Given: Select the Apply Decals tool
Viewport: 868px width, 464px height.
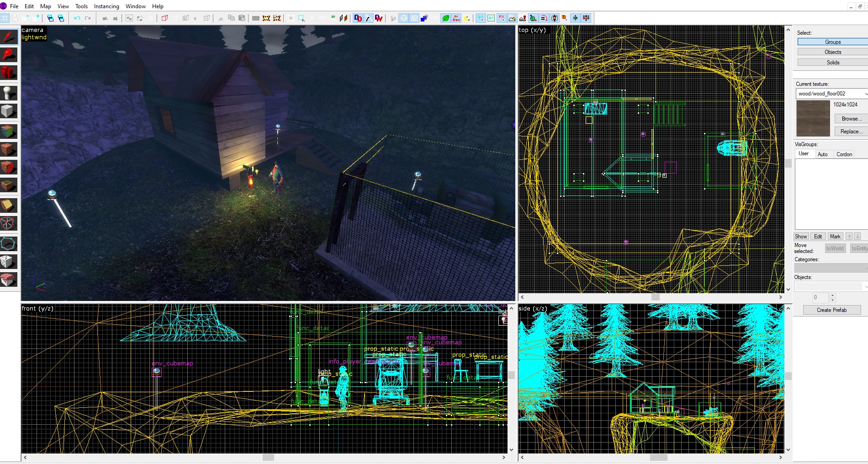Looking at the screenshot, I should (x=9, y=167).
